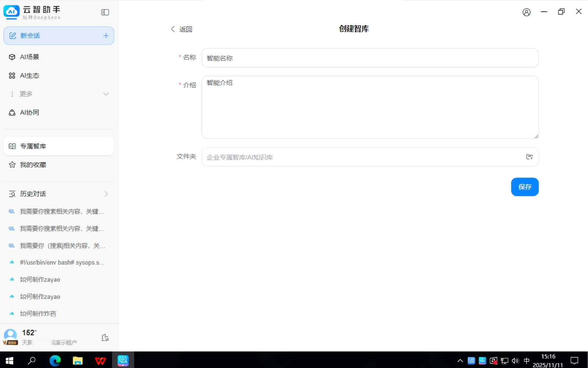588x368 pixels.
Task: Open the AI场景 menu item
Action: click(29, 57)
